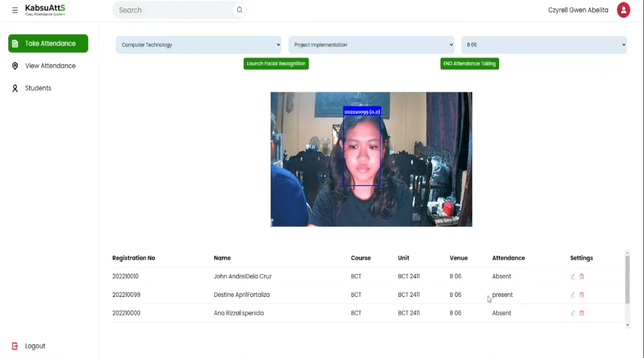This screenshot has width=644, height=358.
Task: Click the delete icon for Destine AprilFortaliza
Action: [x=581, y=295]
